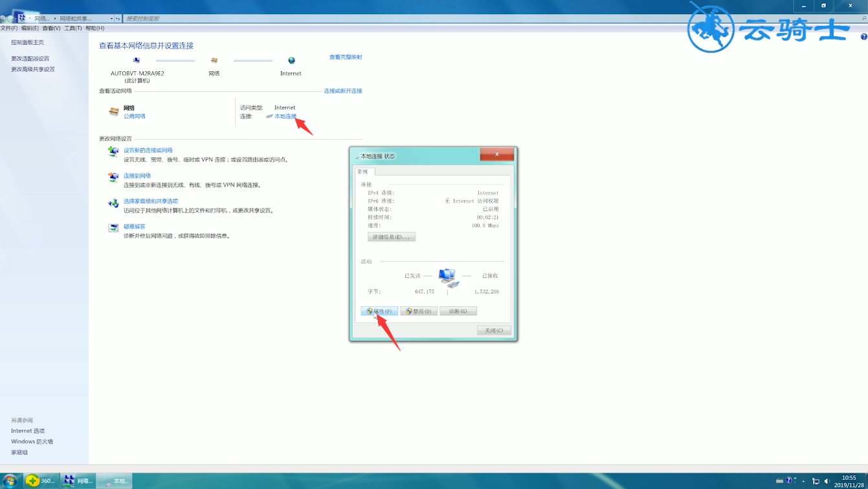Open the 编辑(E) menu
Image resolution: width=868 pixels, height=489 pixels.
30,28
